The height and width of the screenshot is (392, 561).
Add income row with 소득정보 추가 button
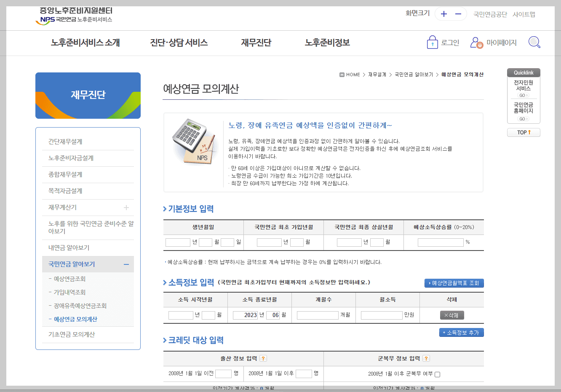(462, 332)
